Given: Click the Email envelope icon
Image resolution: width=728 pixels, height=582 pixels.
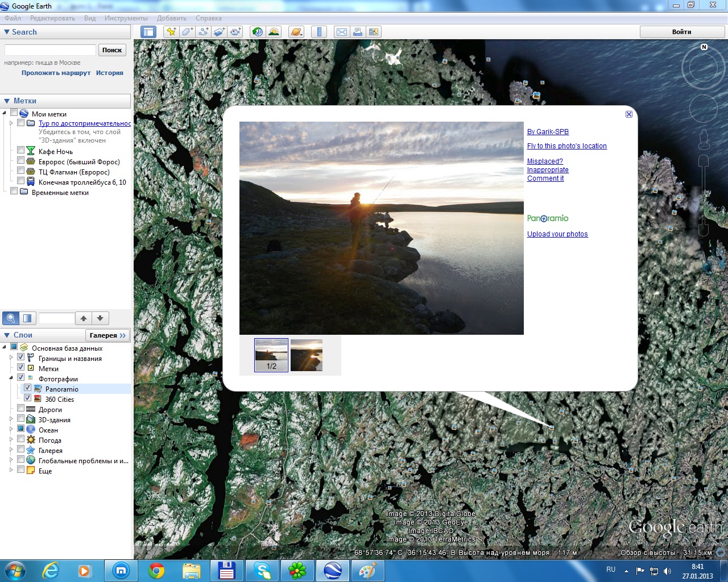Looking at the screenshot, I should pyautogui.click(x=342, y=32).
